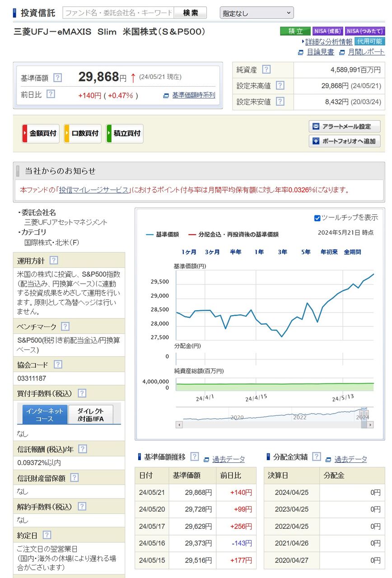Open 月間レポート link
The image size is (392, 578).
point(366,52)
